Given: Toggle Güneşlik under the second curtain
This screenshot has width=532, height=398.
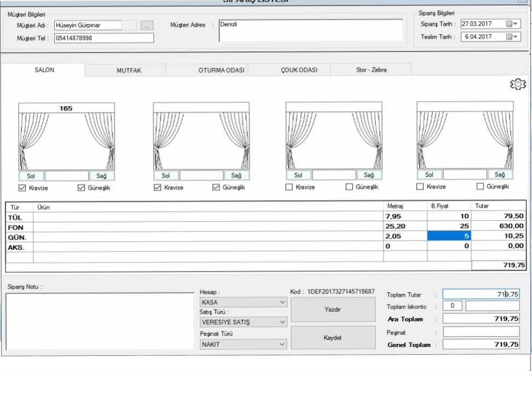Looking at the screenshot, I should point(216,188).
